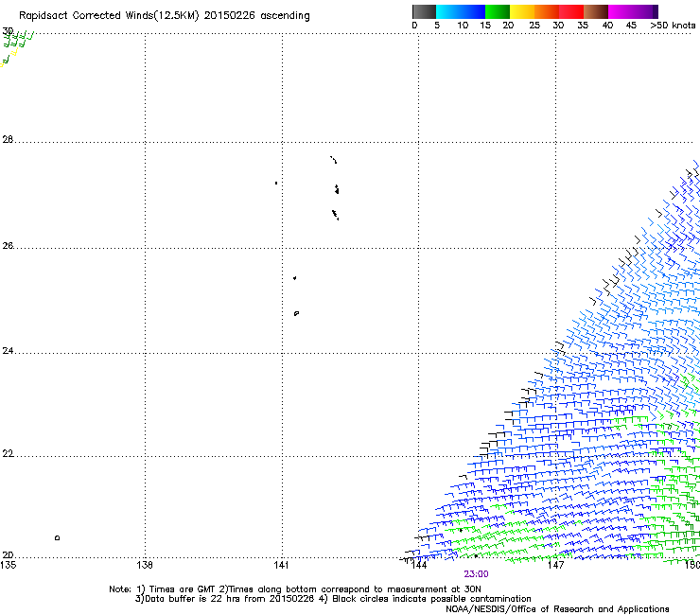
Task: Click the purple 23:00 time label
Action: (x=476, y=574)
